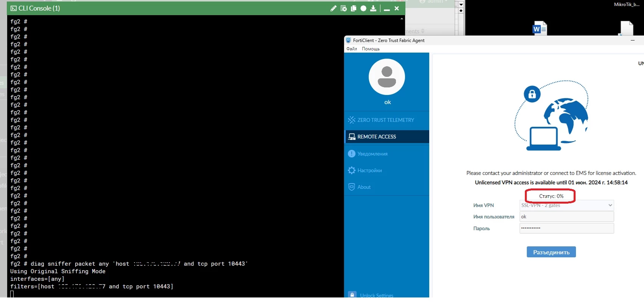Click the username 'ok' under the avatar
The width and height of the screenshot is (644, 302).
(388, 102)
